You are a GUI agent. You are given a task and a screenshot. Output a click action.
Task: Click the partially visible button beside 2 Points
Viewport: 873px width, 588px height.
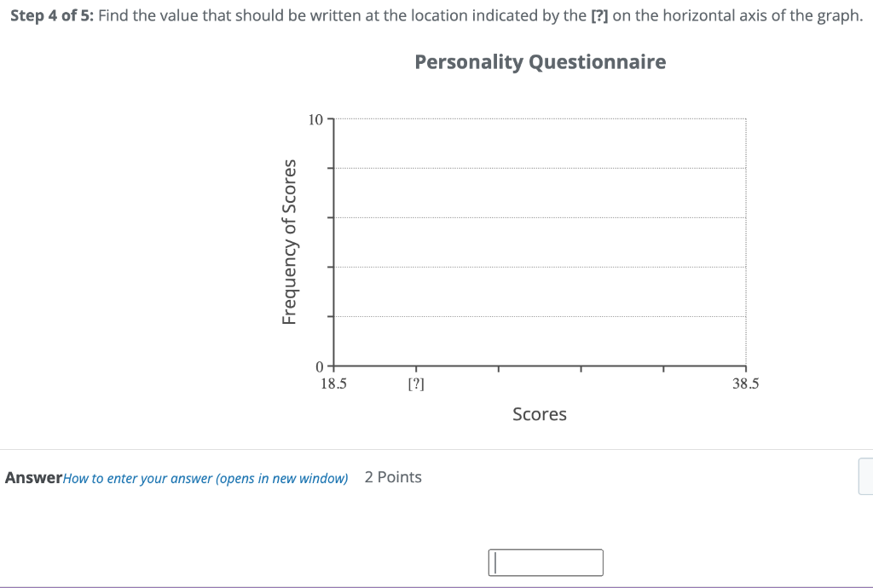point(866,476)
